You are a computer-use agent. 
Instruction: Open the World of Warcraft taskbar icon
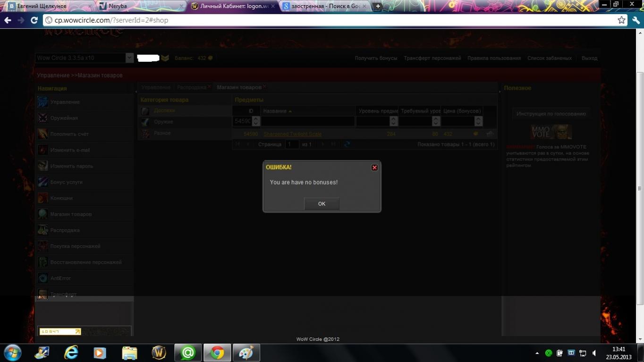(159, 353)
